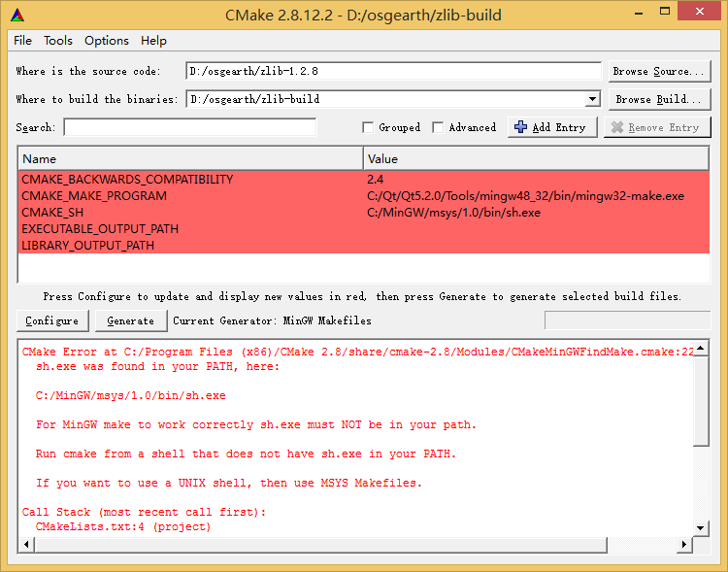The width and height of the screenshot is (728, 572).
Task: Click Browse Build button
Action: [x=659, y=99]
